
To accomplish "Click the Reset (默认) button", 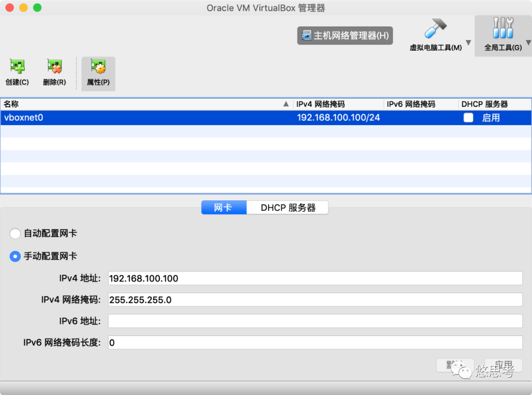I will point(455,365).
